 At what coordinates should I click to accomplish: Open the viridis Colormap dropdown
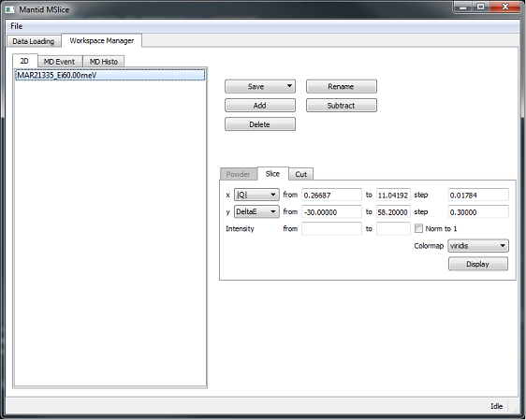click(x=478, y=246)
